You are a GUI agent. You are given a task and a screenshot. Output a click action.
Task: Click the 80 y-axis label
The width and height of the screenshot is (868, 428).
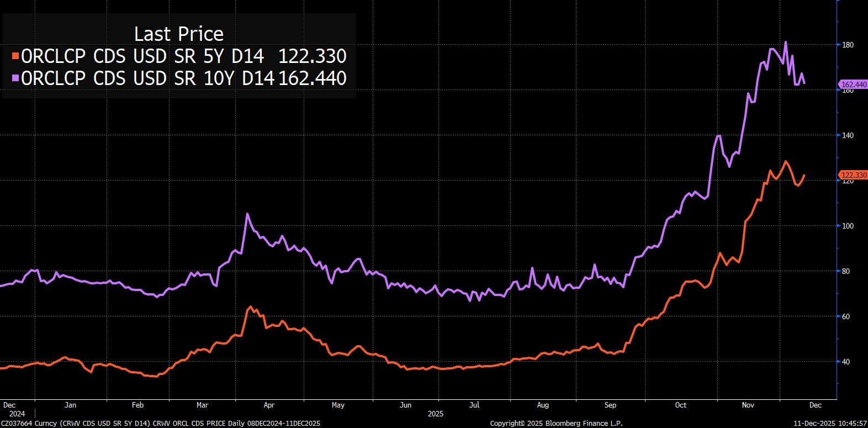click(x=846, y=272)
